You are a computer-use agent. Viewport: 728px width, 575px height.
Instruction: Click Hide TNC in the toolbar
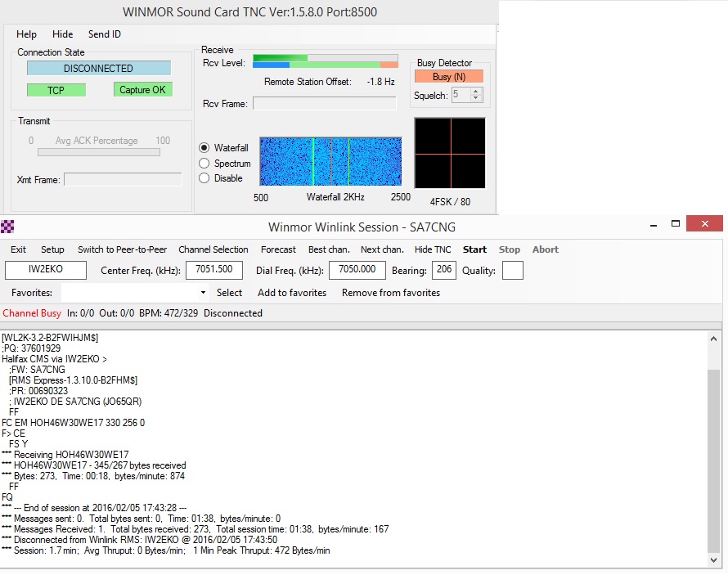pos(433,249)
